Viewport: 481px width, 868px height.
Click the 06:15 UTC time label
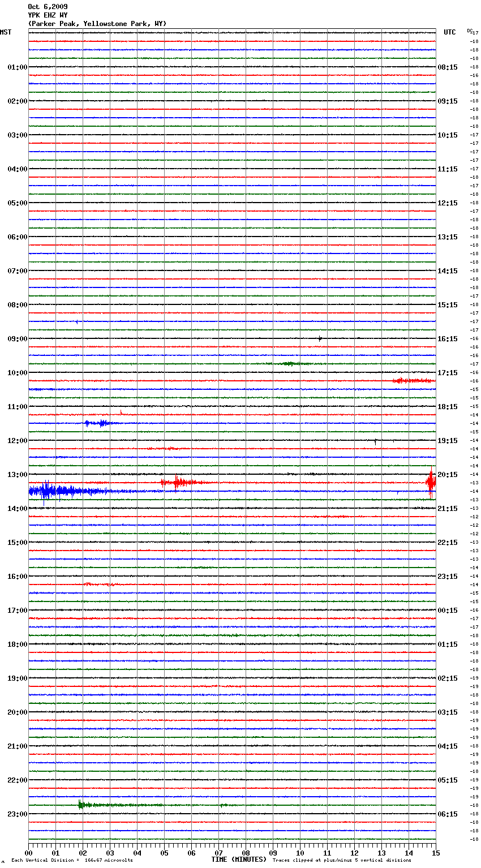[448, 814]
